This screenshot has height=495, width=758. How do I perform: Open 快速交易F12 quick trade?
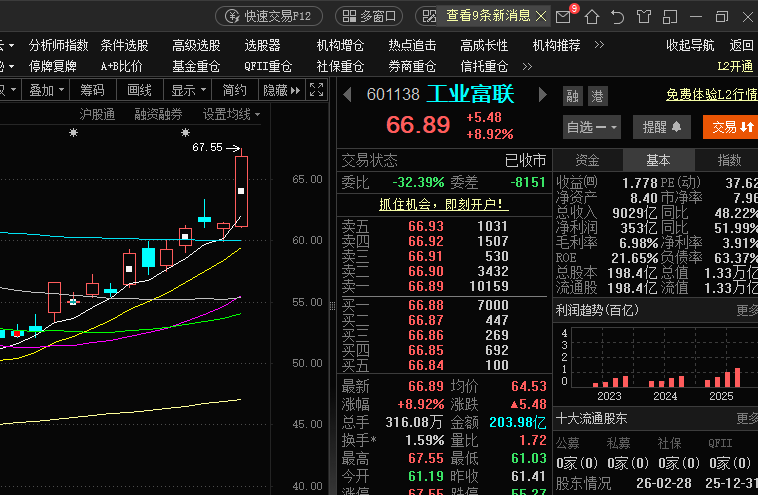point(269,16)
